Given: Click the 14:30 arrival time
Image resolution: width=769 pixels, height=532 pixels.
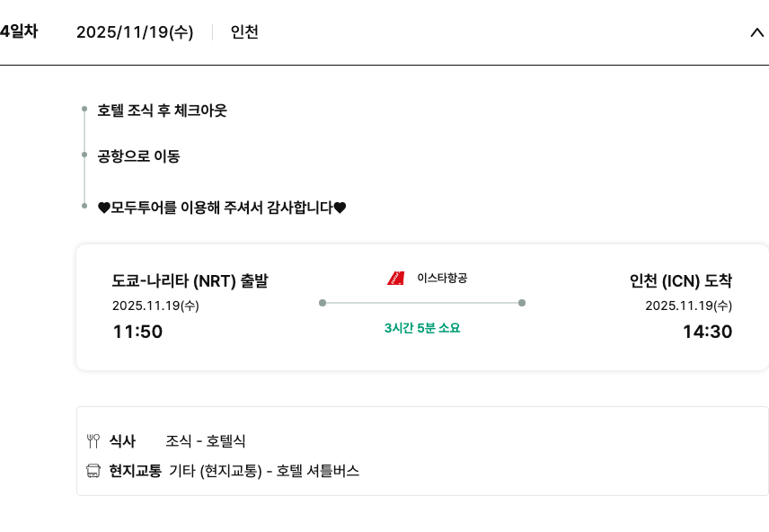Looking at the screenshot, I should tap(707, 332).
